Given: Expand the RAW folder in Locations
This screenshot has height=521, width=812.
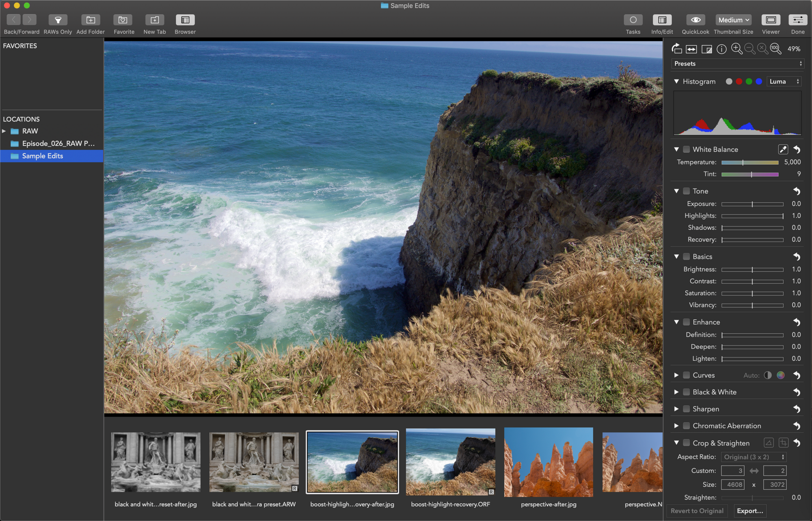Looking at the screenshot, I should pos(4,131).
